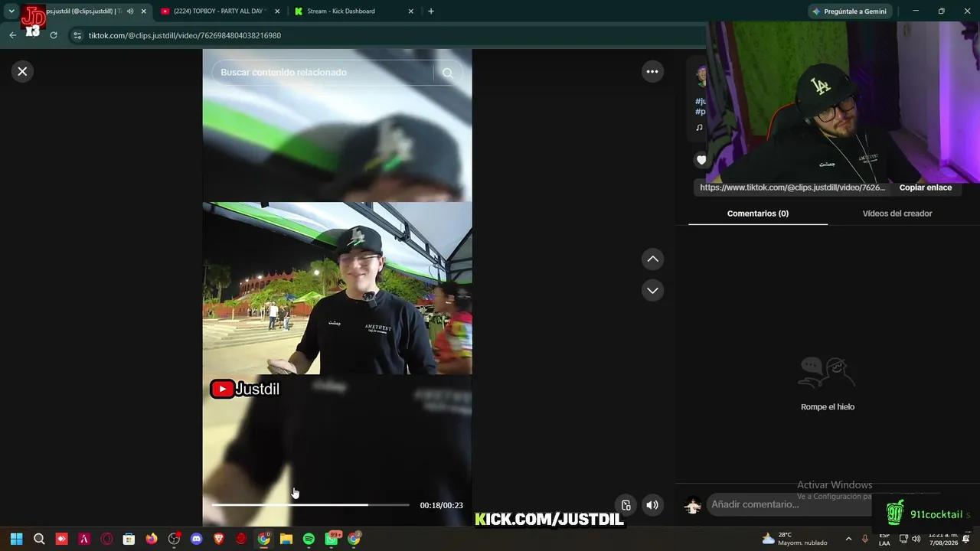Open File Explorer from the taskbar

(x=286, y=539)
